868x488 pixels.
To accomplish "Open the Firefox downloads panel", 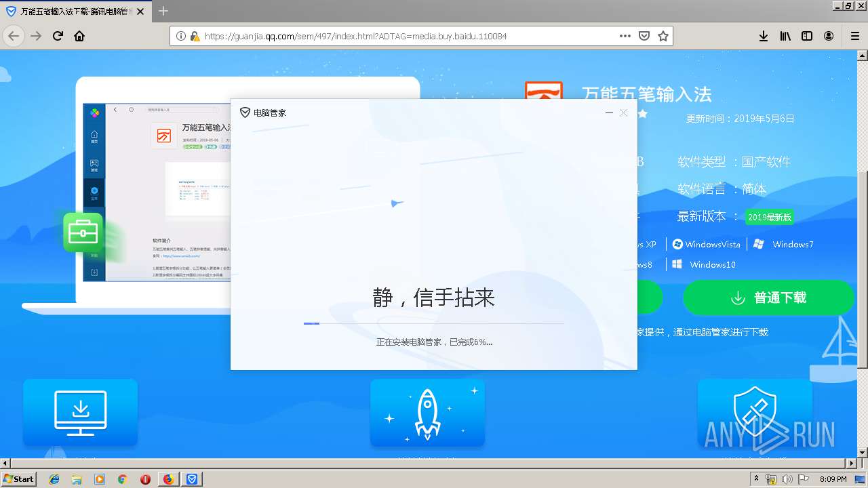I will 764,36.
